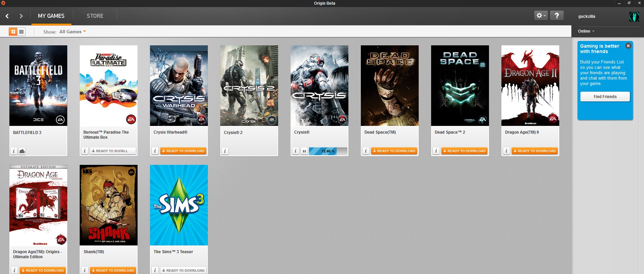Select the first Dead Space cover art
Screen dimensions: 644x274
click(x=390, y=86)
